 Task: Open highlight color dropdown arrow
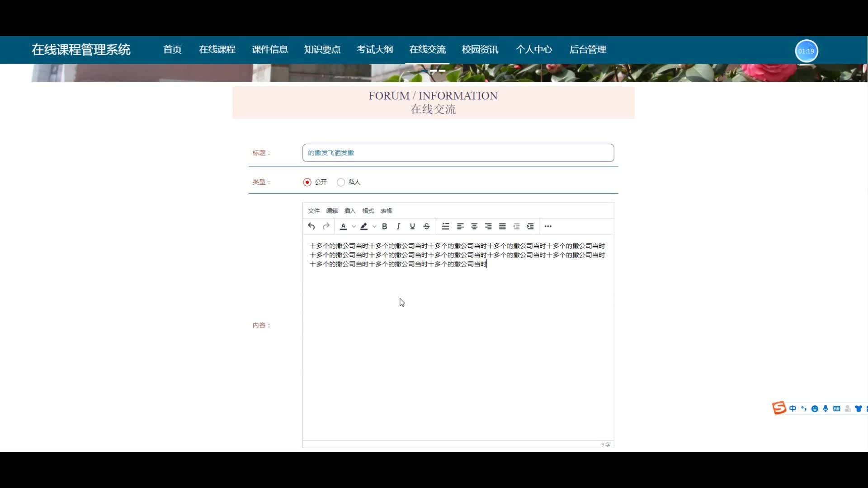click(374, 226)
